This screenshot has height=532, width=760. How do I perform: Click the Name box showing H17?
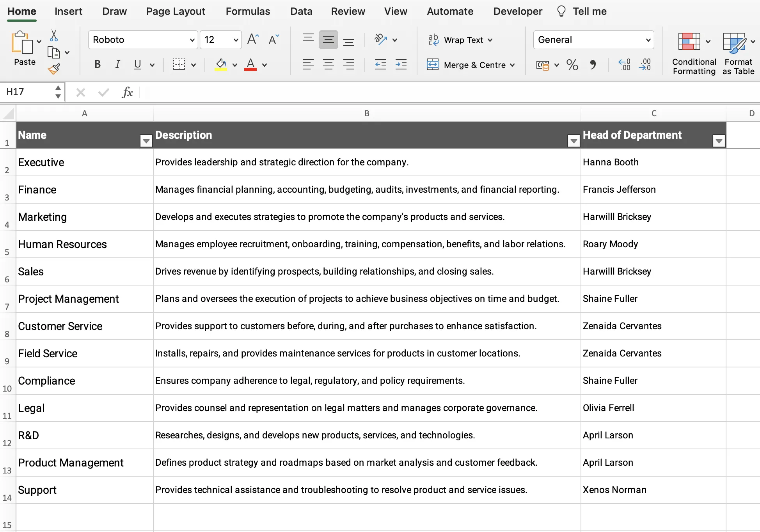[27, 92]
